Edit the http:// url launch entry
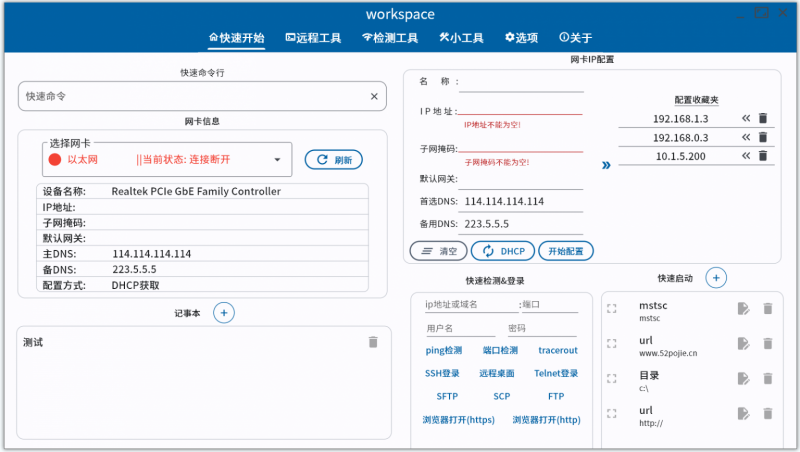The image size is (800, 452). point(743,413)
